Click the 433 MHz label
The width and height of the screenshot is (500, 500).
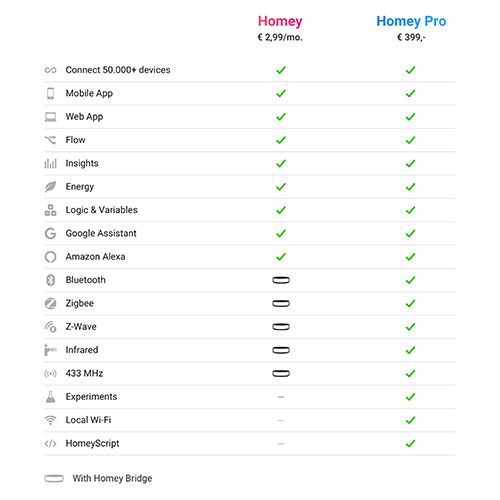(84, 373)
